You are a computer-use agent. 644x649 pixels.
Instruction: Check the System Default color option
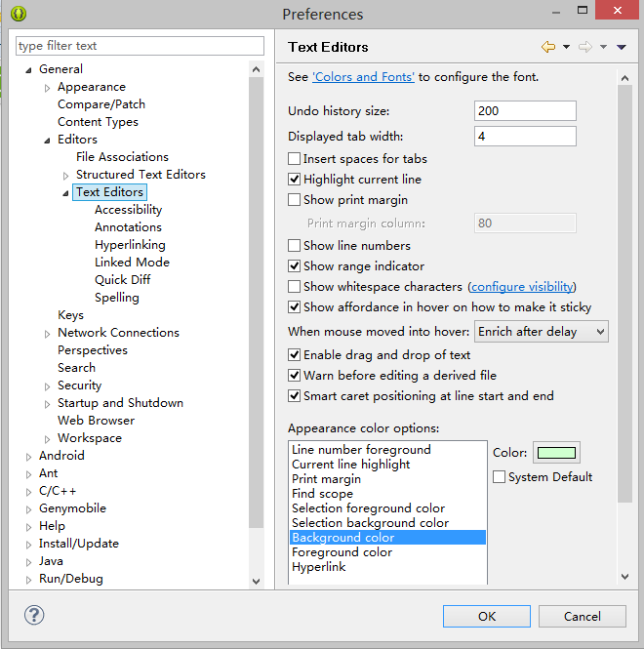pos(500,477)
